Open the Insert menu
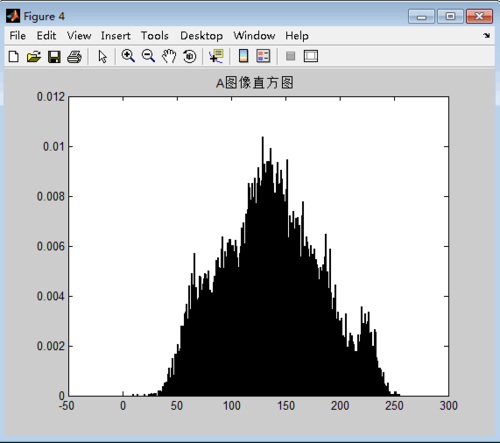The width and height of the screenshot is (500, 443). [115, 35]
